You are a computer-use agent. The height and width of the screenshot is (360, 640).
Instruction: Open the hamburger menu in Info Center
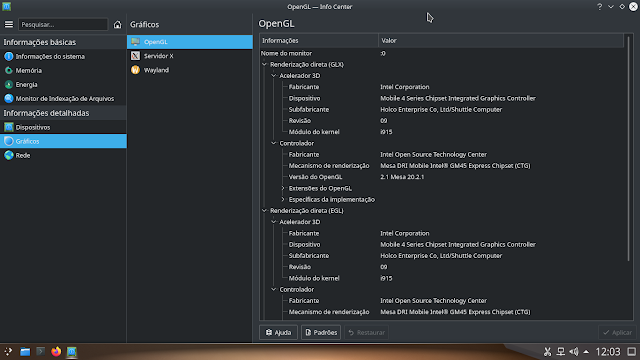pyautogui.click(x=9, y=24)
